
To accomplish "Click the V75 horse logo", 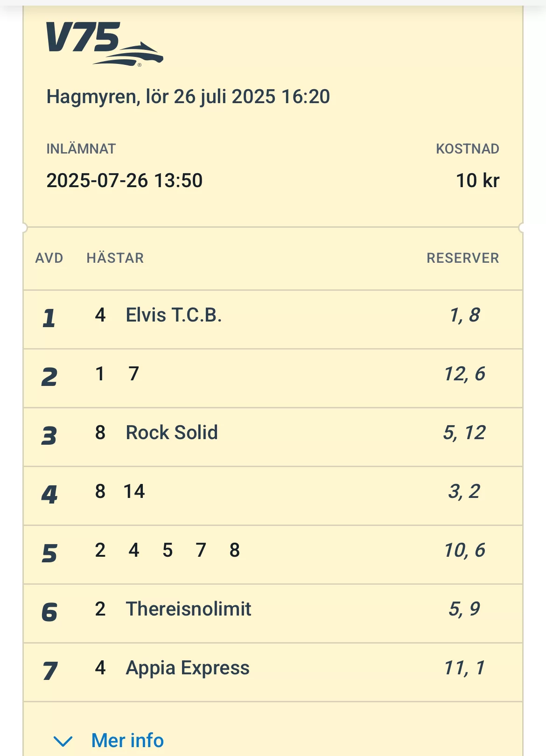I will (x=104, y=43).
